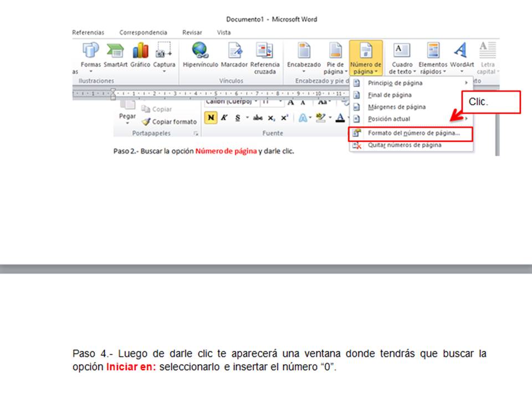The width and height of the screenshot is (532, 399).
Task: Click the Paso 2 instruction text
Action: pyautogui.click(x=203, y=151)
